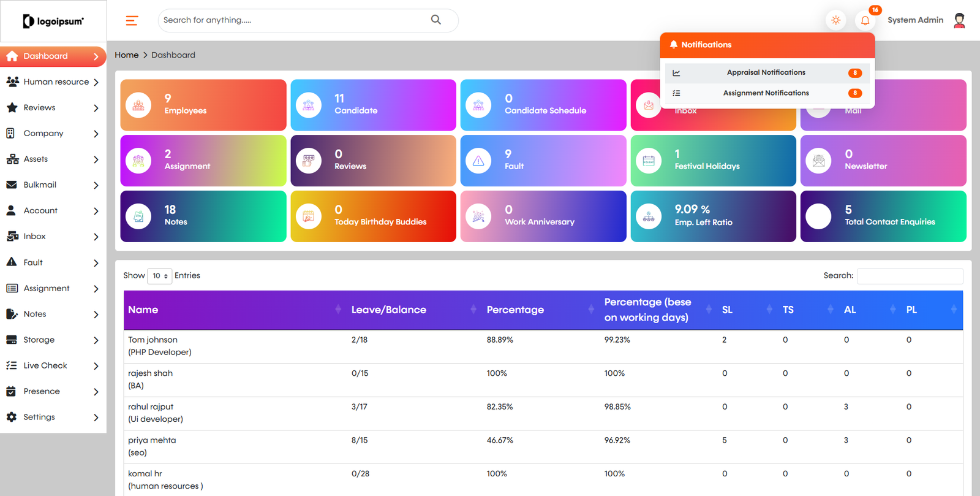Click the Bulkmail envelope sidebar icon
Screen dimensions: 980x496
coord(11,185)
